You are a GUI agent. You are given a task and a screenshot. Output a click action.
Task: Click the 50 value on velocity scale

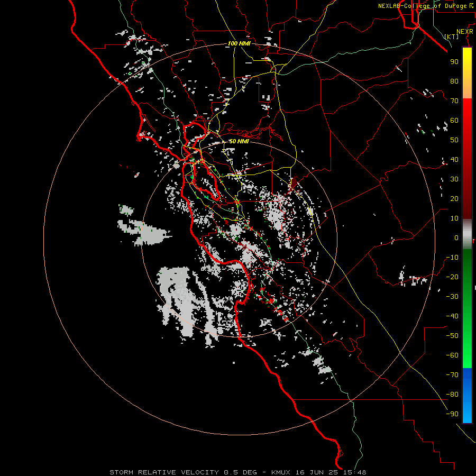coord(454,140)
